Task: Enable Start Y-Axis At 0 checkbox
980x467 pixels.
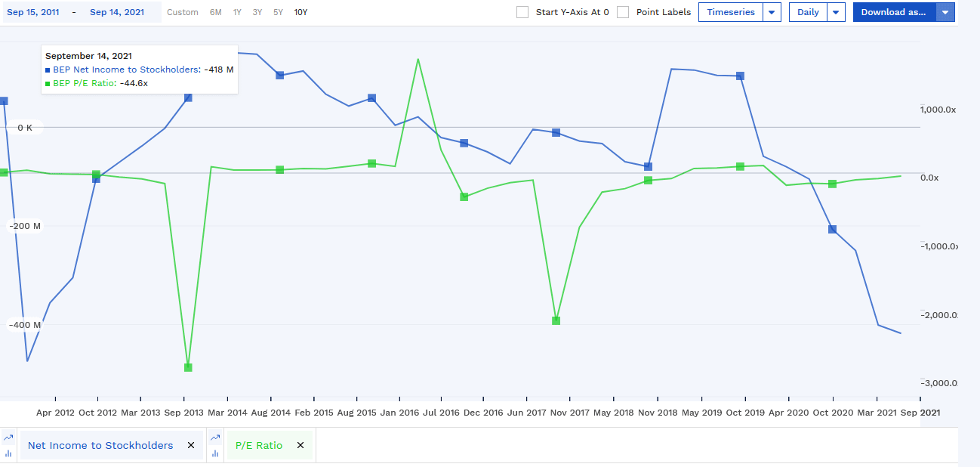Action: [x=522, y=12]
